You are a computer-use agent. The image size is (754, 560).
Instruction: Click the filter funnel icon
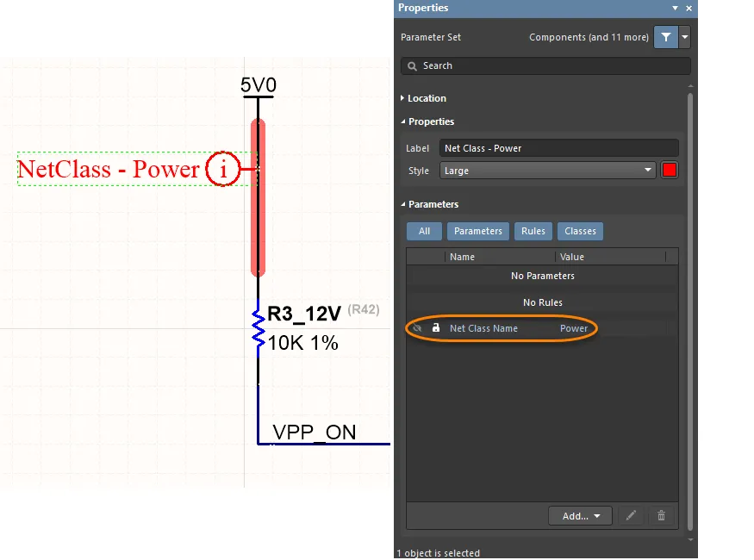click(666, 37)
